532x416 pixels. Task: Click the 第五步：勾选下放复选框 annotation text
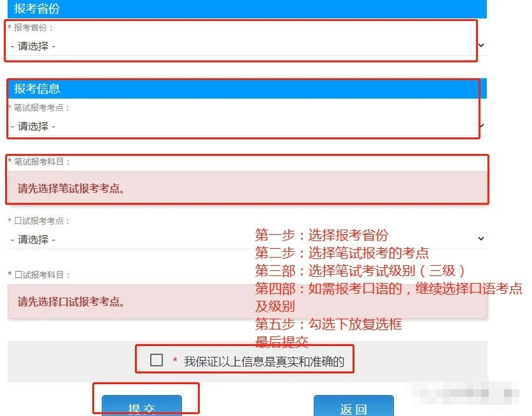(x=328, y=324)
